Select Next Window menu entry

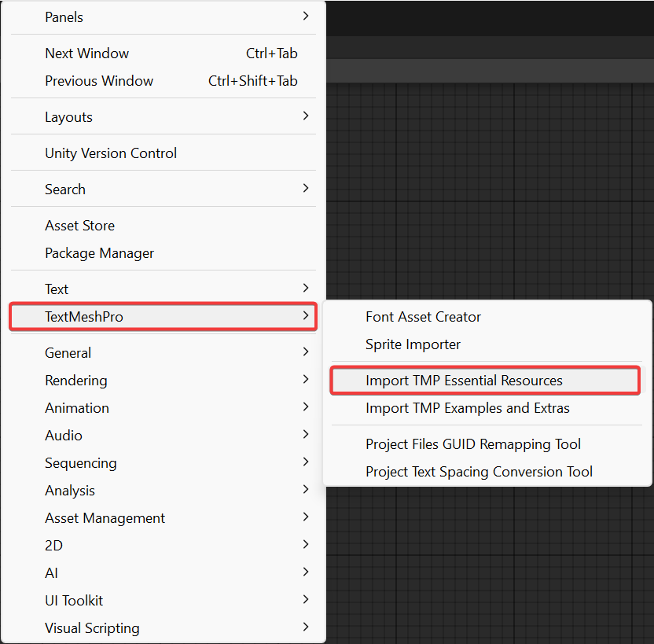coord(87,53)
